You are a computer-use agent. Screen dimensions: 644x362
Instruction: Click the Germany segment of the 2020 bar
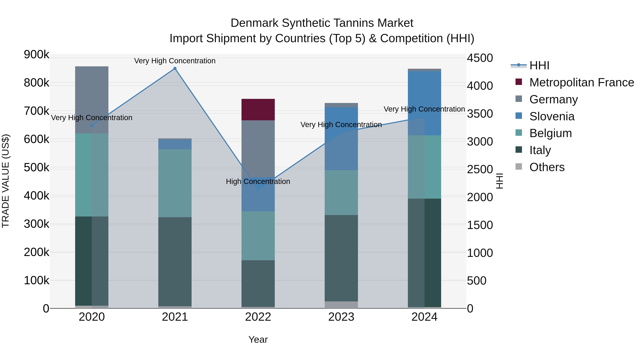tap(92, 100)
